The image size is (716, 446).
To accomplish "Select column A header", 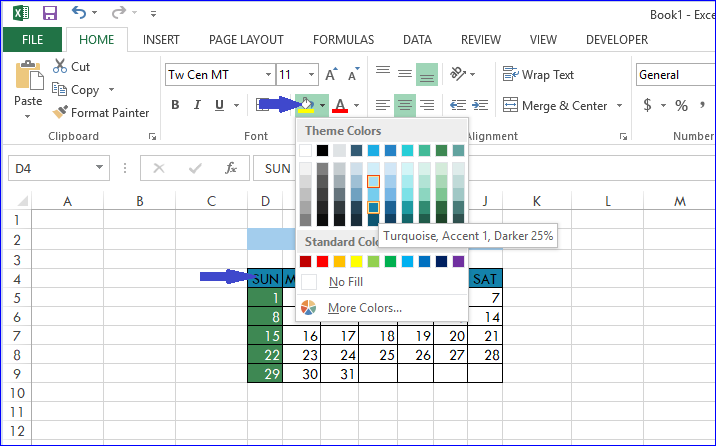I will pos(68,201).
